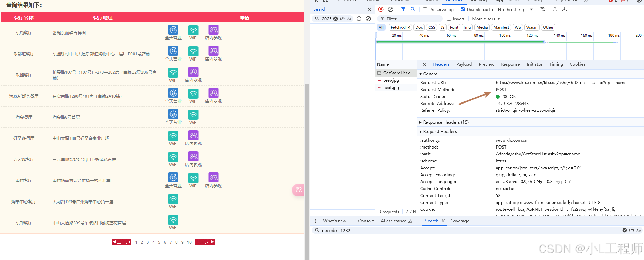Check the Invert filter checkbox
This screenshot has height=260, width=644.
click(449, 19)
